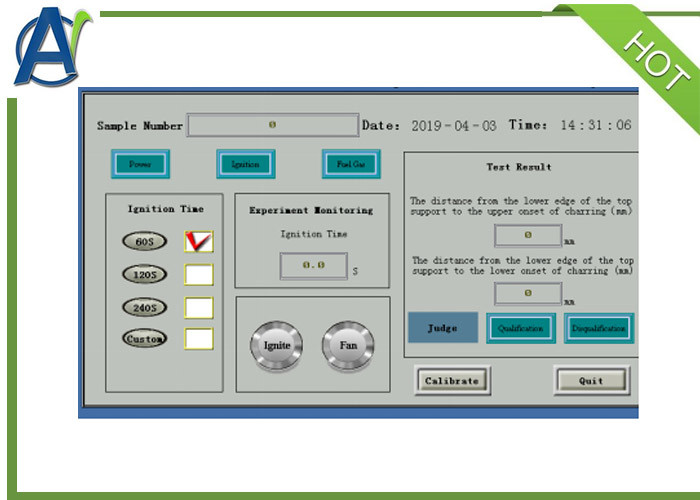The image size is (700, 500).
Task: Mark result as Qualification
Action: [x=521, y=328]
